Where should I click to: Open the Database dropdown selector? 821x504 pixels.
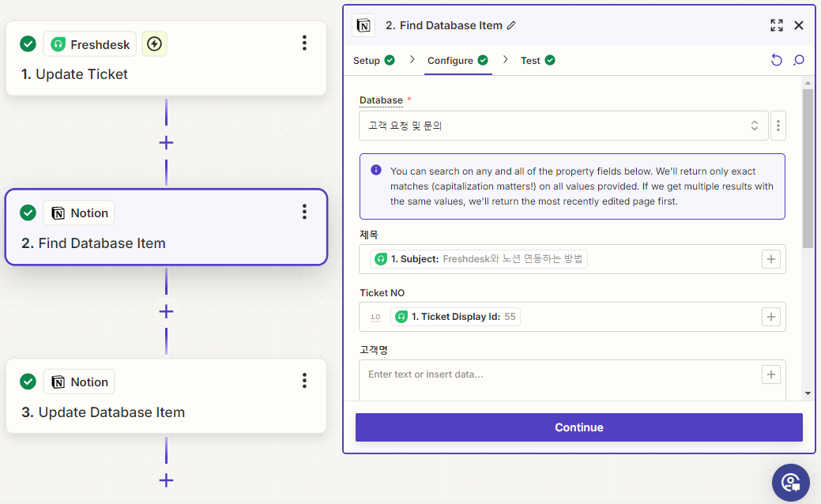pyautogui.click(x=563, y=126)
